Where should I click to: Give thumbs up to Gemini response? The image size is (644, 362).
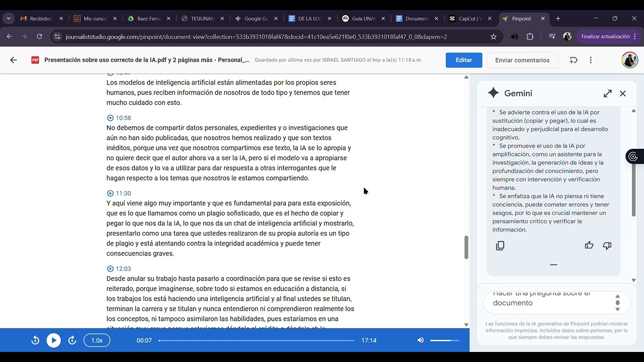(589, 245)
